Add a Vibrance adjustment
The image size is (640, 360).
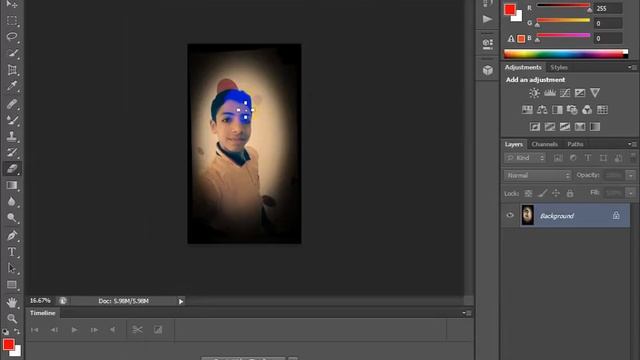[595, 93]
